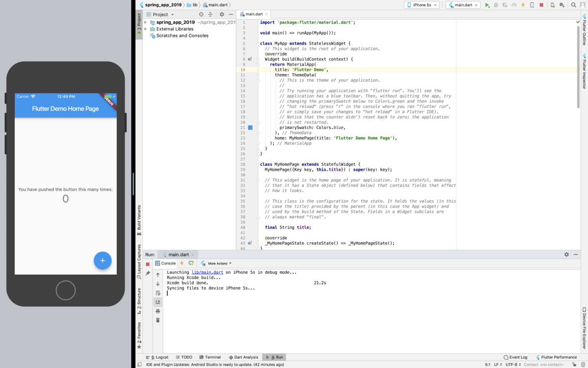Select the main.dart tab in Run panel

coord(178,255)
